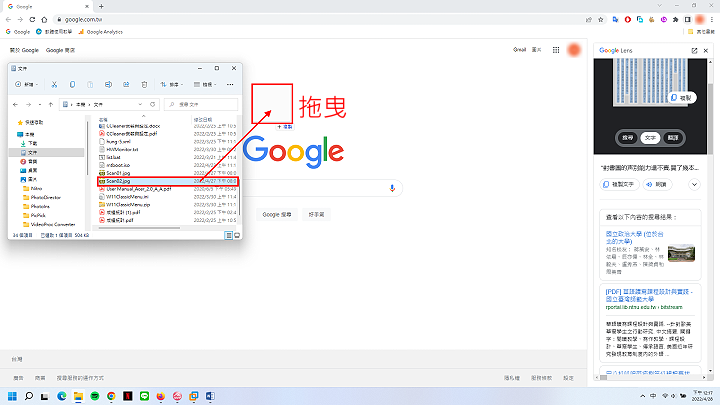The image size is (720, 405).
Task: Open the Gmail link
Action: coord(519,50)
